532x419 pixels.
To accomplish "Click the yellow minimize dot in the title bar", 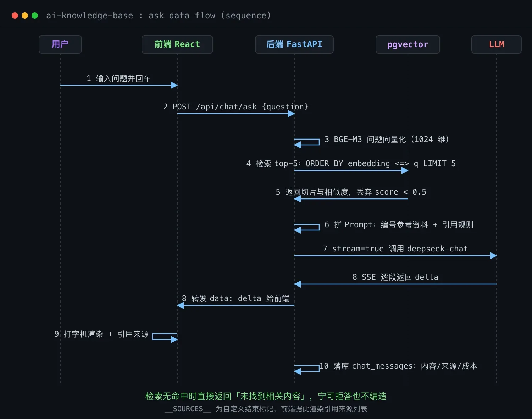I will (x=25, y=16).
